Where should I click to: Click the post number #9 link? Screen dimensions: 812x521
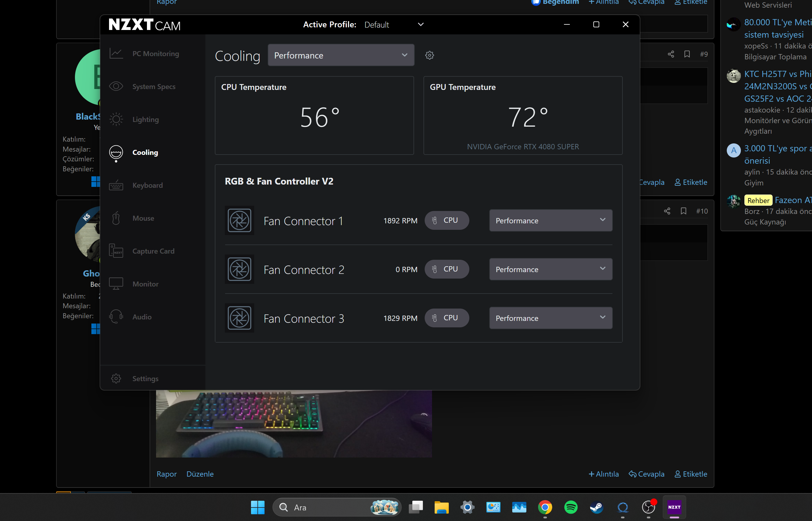pos(704,54)
